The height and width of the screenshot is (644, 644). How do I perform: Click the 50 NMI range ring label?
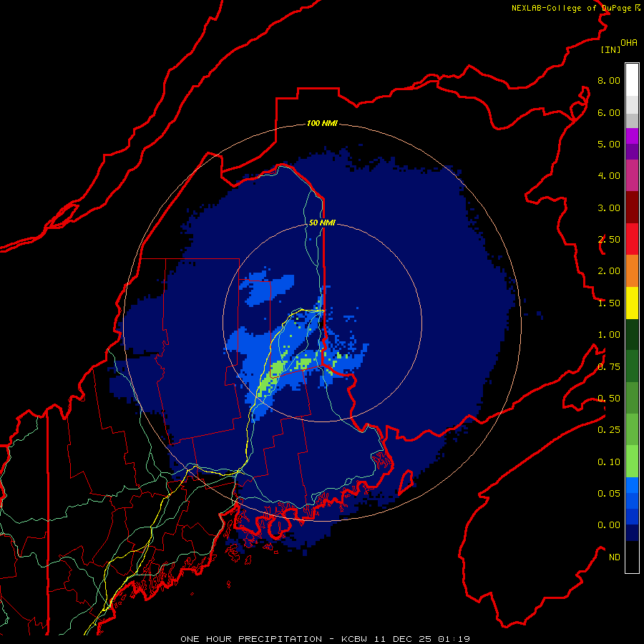point(322,223)
